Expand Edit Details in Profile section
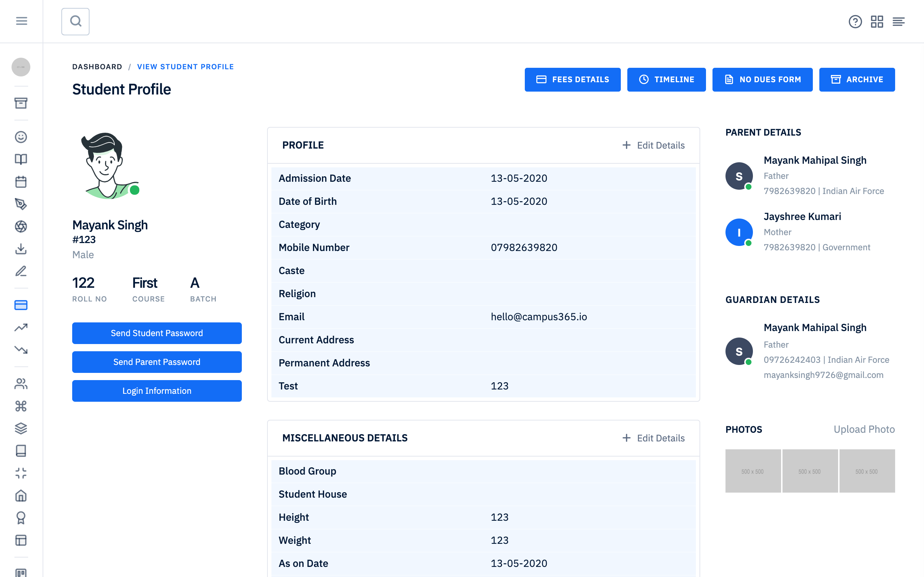Image resolution: width=924 pixels, height=577 pixels. coord(653,145)
